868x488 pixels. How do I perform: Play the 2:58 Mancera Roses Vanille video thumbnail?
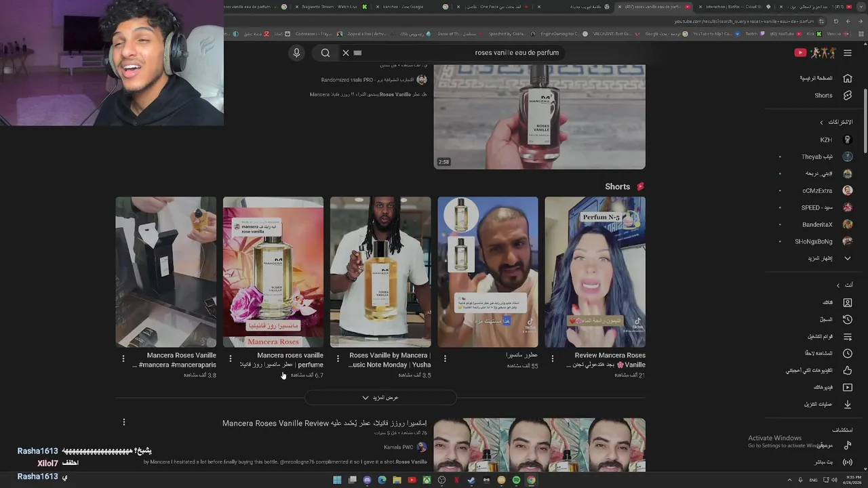[539, 117]
